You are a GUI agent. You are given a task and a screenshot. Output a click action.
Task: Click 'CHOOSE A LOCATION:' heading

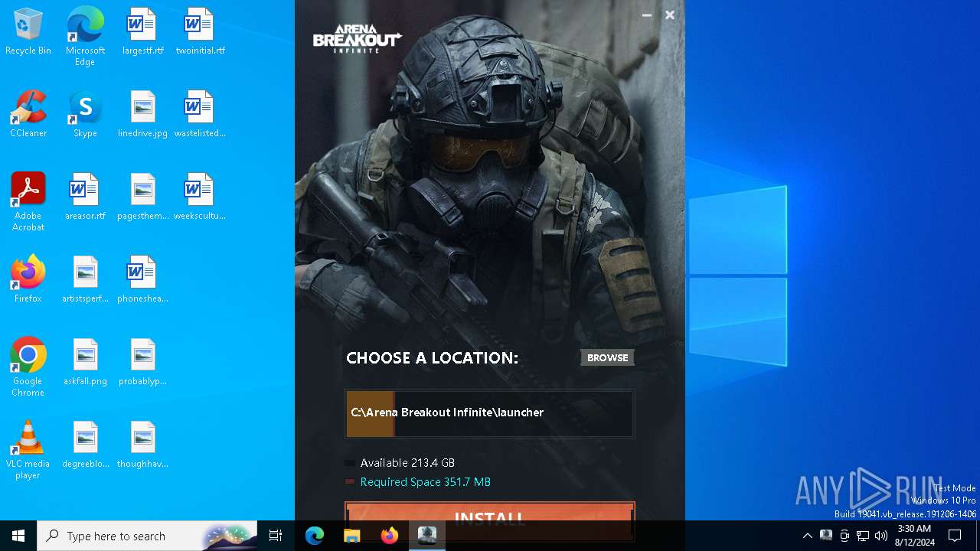432,358
